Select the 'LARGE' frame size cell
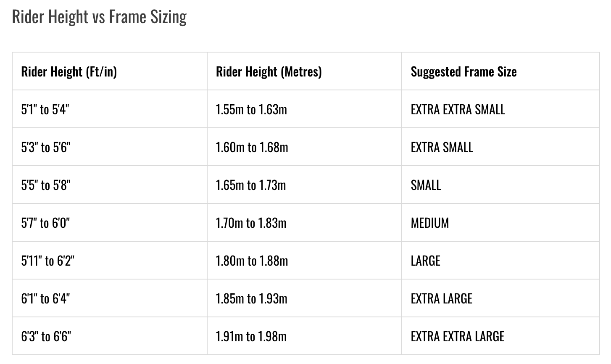Screen dimensions: 611x364 tap(425, 261)
